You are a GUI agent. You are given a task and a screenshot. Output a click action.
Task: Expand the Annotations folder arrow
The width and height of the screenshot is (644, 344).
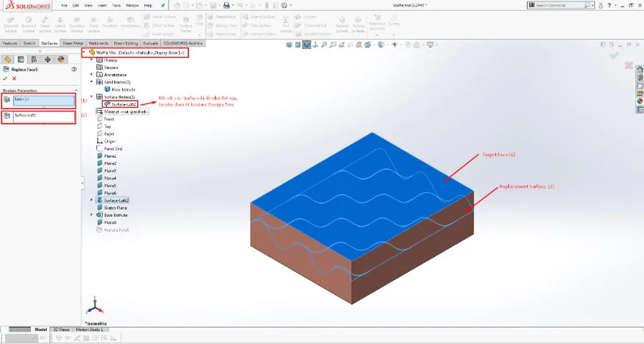click(x=91, y=75)
